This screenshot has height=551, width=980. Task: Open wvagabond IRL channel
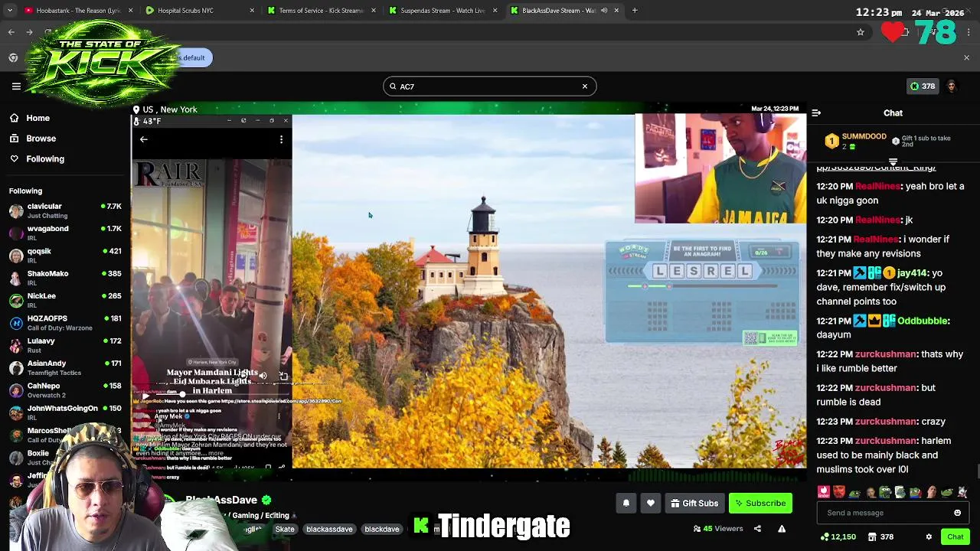65,233
